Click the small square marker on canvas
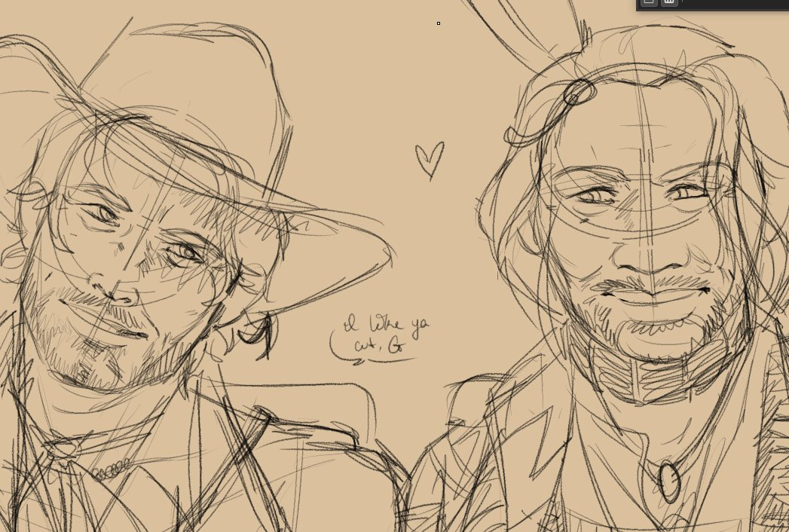This screenshot has width=789, height=532. [x=439, y=23]
